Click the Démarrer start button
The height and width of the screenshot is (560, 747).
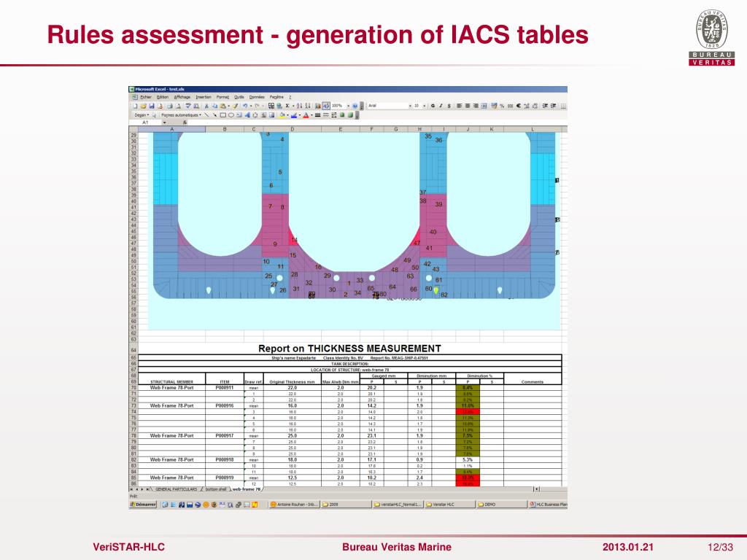[144, 505]
